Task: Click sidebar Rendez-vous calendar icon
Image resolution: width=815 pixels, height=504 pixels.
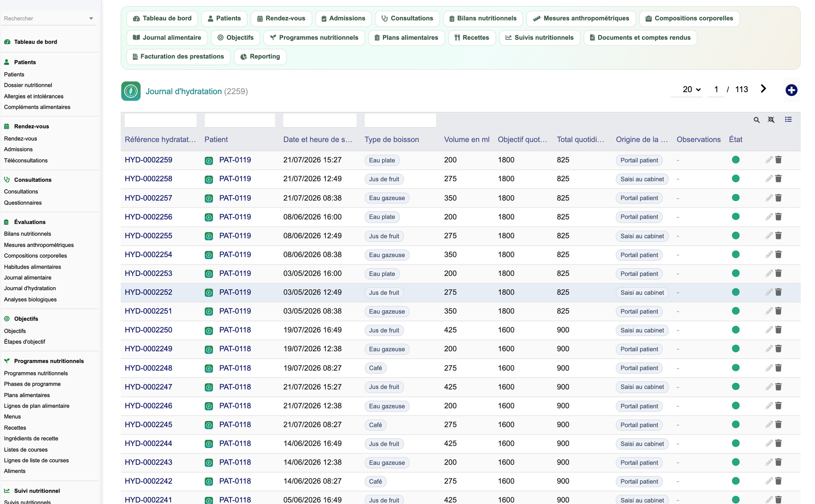Action: 7,126
